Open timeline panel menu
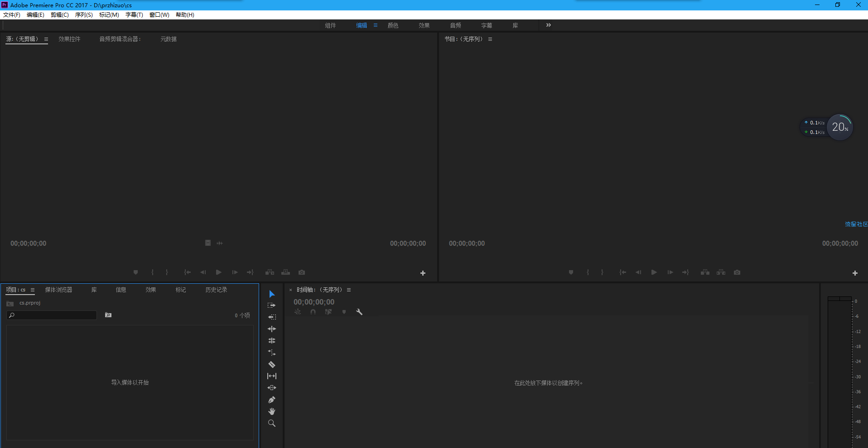868x448 pixels. (x=349, y=290)
